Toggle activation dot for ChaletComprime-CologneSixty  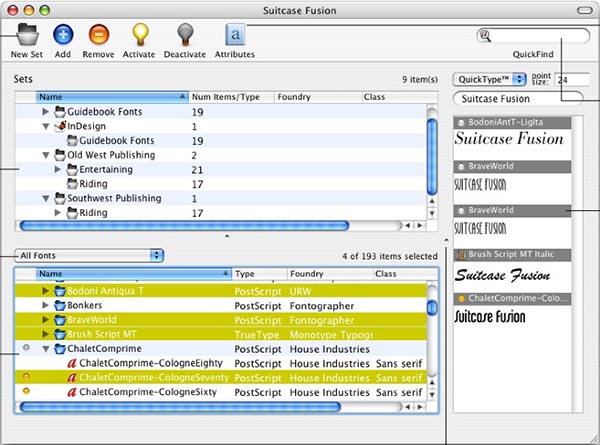(x=25, y=393)
